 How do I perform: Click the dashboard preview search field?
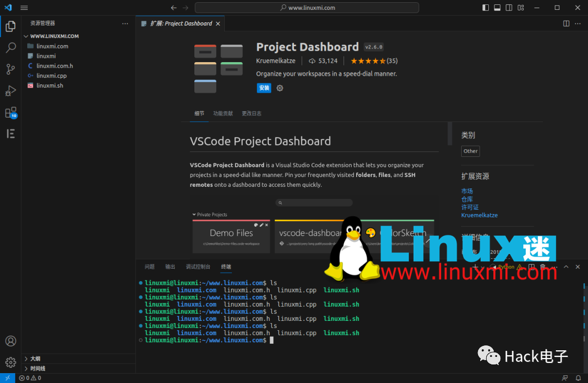[314, 203]
